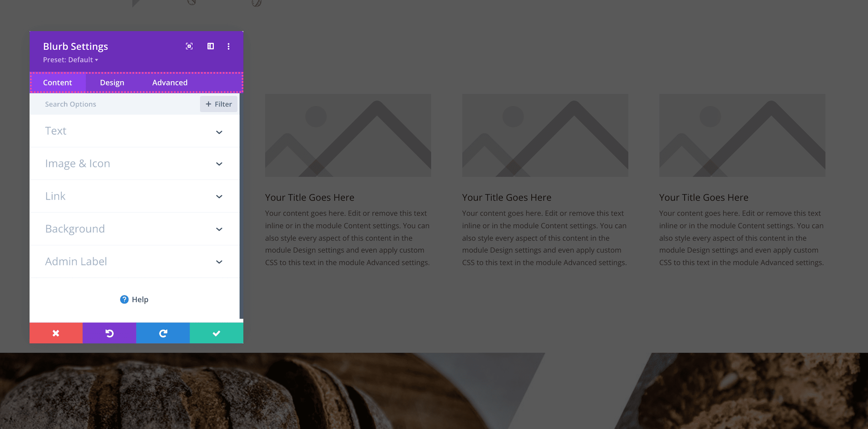Click the red cancel/close X icon
The image size is (868, 429).
tap(56, 333)
